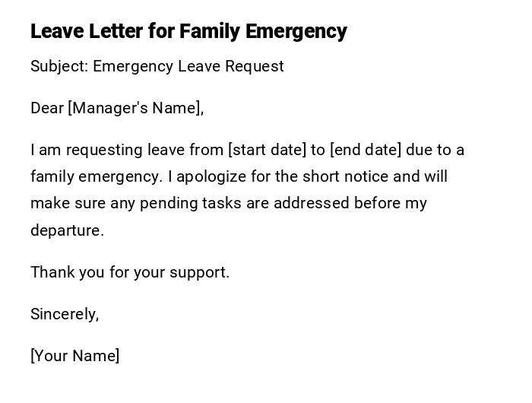The height and width of the screenshot is (403, 532).
Task: Click the '[Your Name]' placeholder
Action: click(75, 356)
